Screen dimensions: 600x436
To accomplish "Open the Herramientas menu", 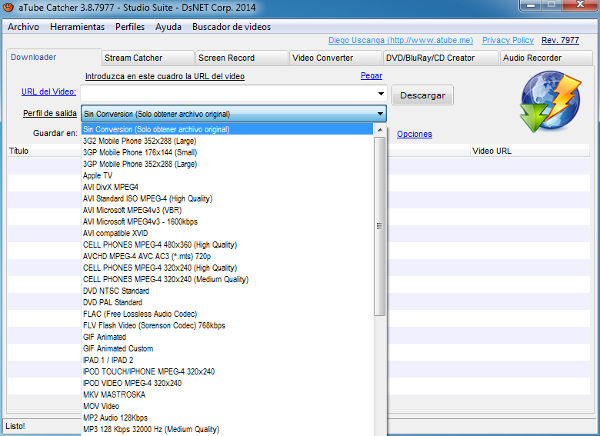I will 79,26.
